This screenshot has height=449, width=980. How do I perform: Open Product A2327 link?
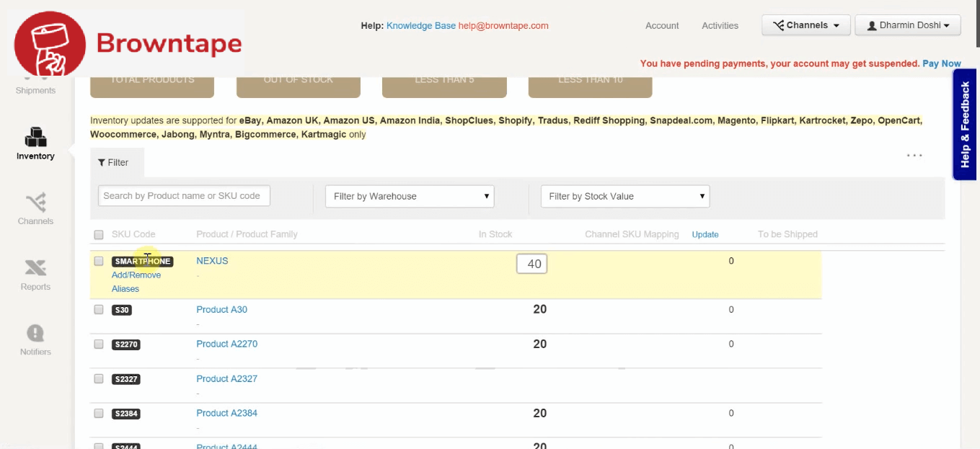tap(226, 378)
